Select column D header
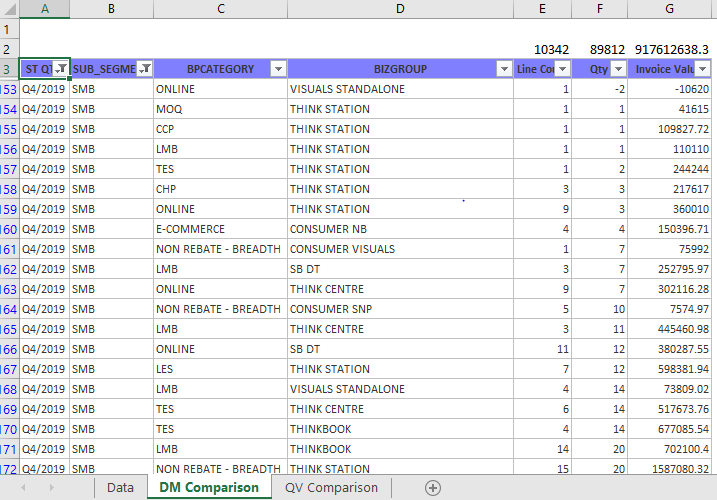717x500 pixels. pos(400,9)
